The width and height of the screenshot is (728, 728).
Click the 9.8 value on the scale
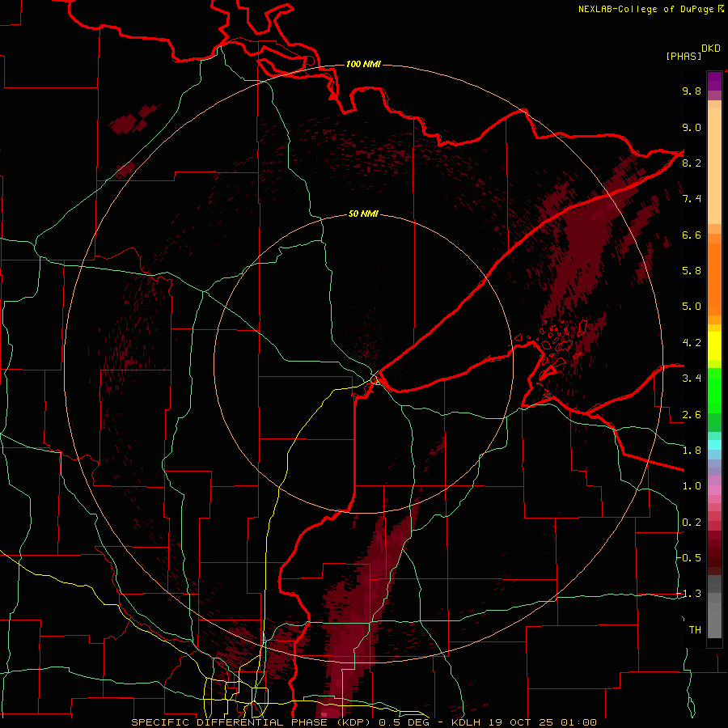pyautogui.click(x=692, y=91)
